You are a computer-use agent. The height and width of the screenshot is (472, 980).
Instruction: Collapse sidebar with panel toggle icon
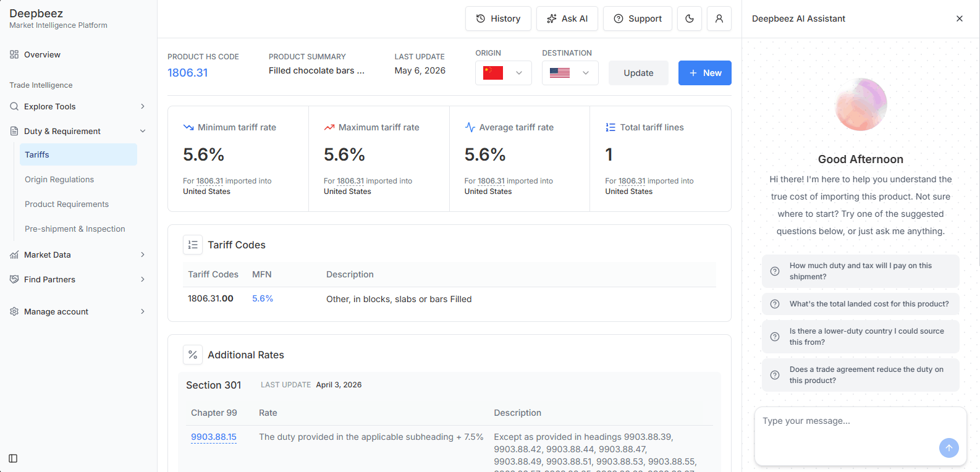point(13,458)
